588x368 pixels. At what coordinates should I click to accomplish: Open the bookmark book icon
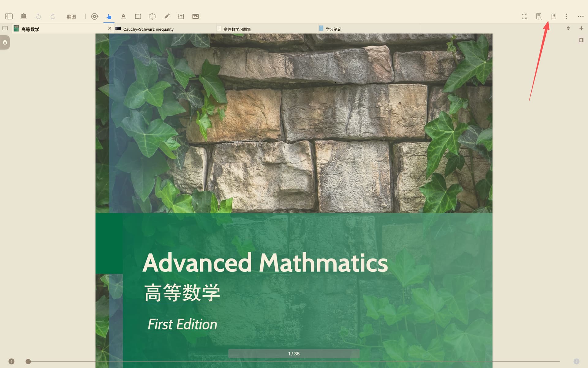554,17
